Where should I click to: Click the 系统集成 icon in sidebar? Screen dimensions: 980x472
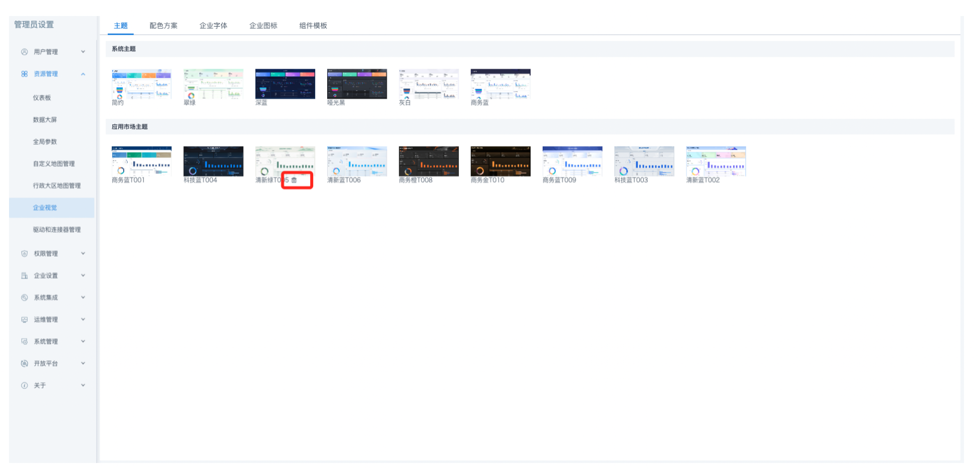(x=24, y=298)
